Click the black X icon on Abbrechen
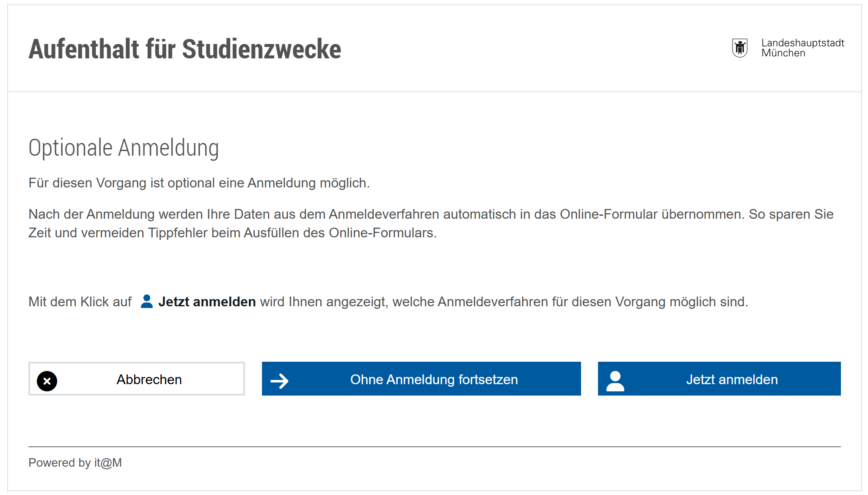 (x=47, y=381)
